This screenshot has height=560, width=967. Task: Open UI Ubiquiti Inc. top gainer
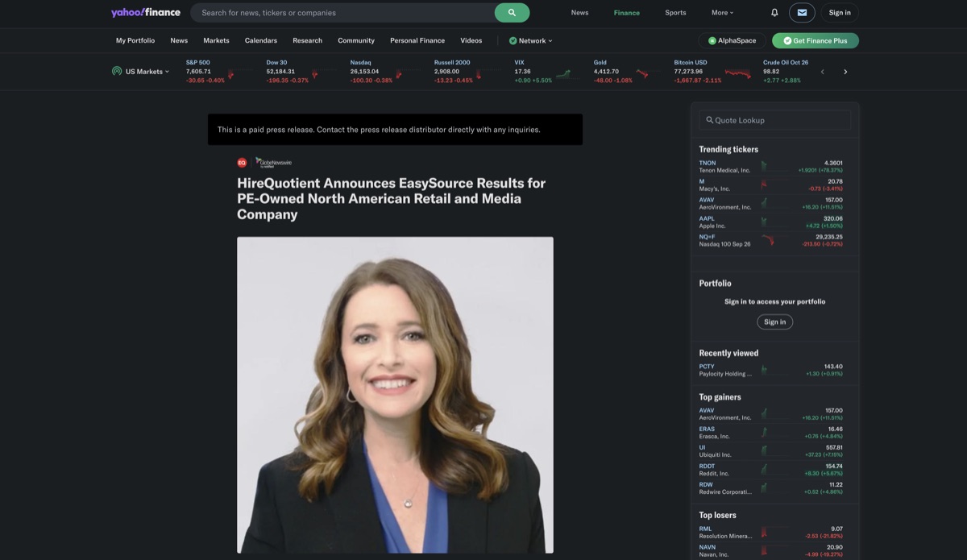coord(770,451)
